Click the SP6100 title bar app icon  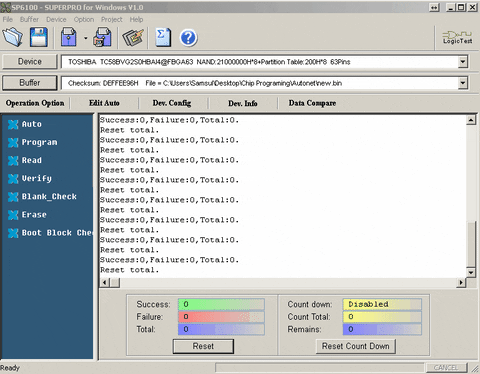(x=6, y=7)
